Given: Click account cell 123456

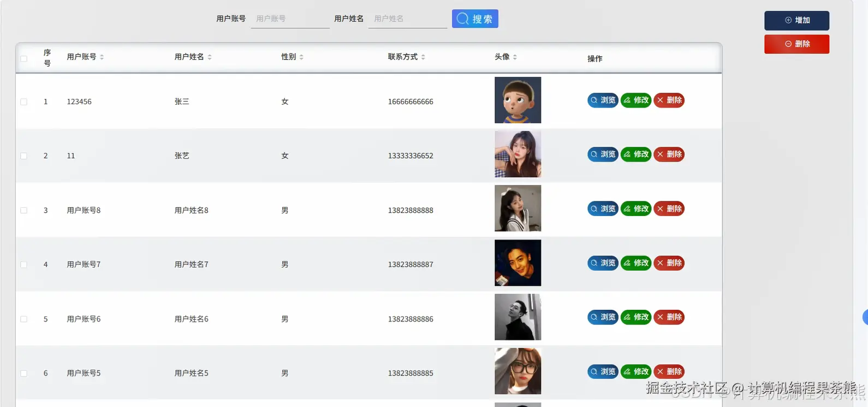Looking at the screenshot, I should coord(79,102).
